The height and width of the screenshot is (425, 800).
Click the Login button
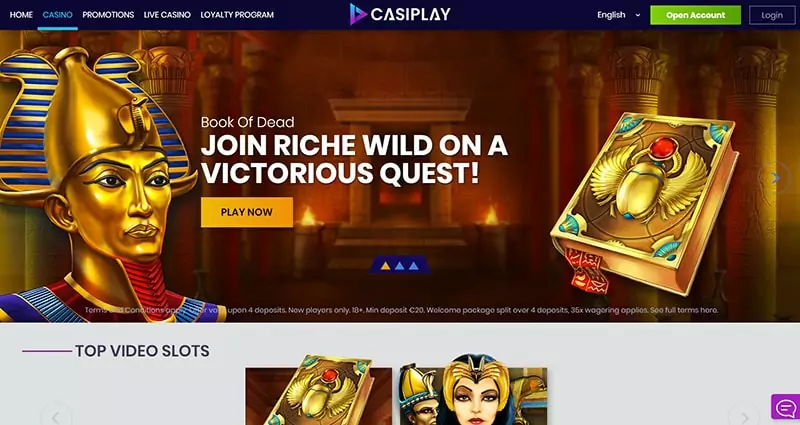772,15
